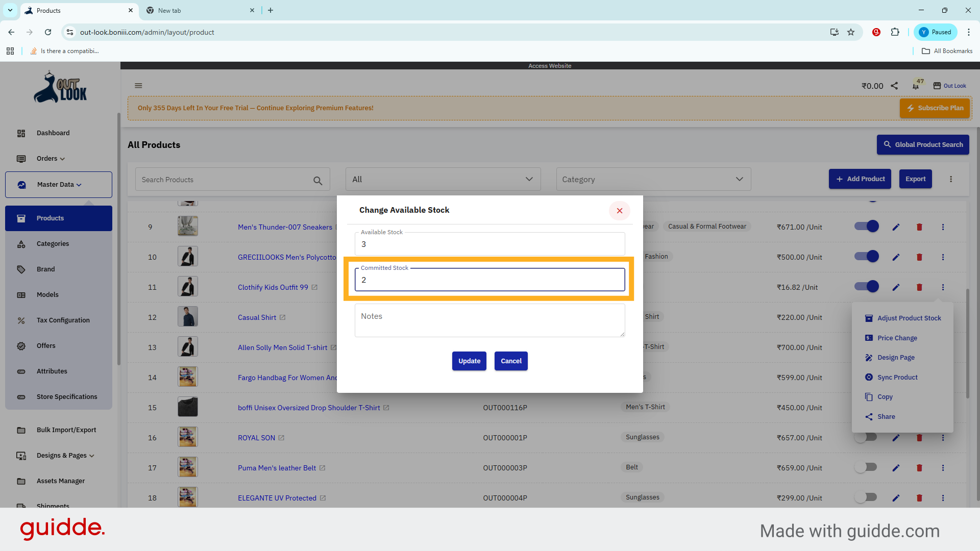Click the Subscribe Plan button
This screenshot has width=980, height=551.
[x=934, y=108]
